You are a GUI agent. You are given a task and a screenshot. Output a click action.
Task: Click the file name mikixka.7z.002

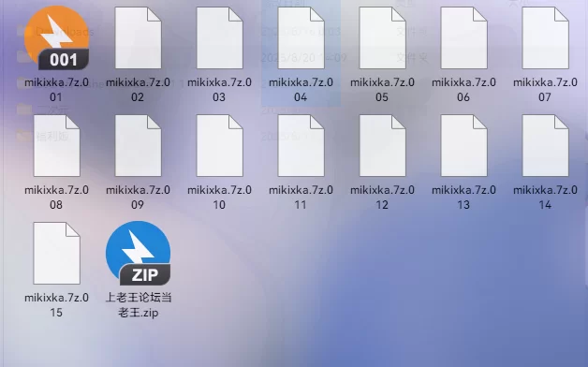tap(138, 90)
